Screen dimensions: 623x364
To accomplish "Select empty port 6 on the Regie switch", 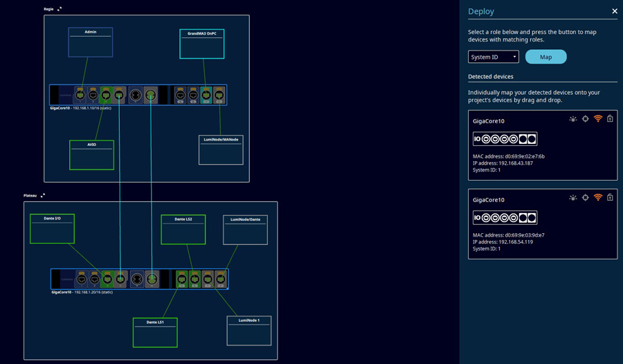I will pyautogui.click(x=193, y=95).
